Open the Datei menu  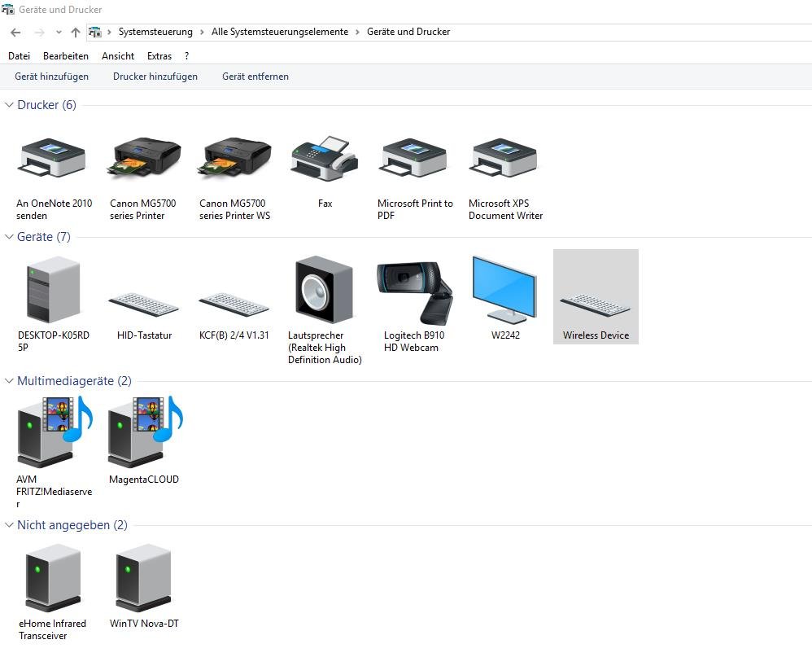point(20,56)
